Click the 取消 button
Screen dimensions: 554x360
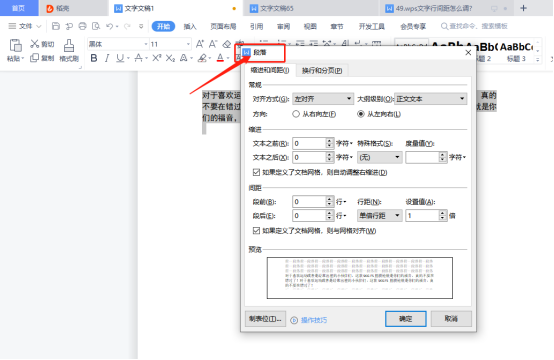coord(451,319)
